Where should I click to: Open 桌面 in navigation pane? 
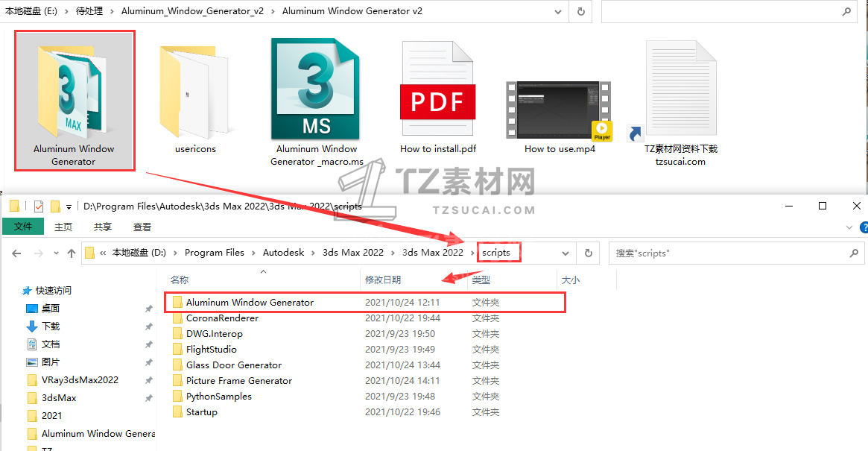point(51,308)
